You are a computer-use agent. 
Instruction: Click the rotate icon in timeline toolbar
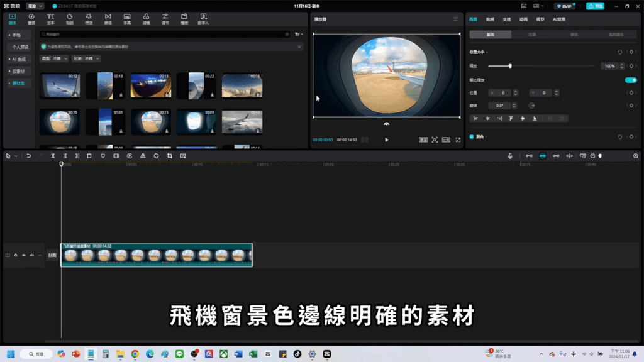click(x=156, y=156)
